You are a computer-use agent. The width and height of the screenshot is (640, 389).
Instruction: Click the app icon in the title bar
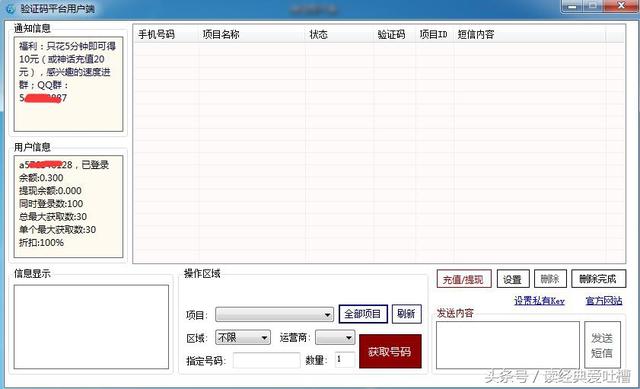(10, 9)
